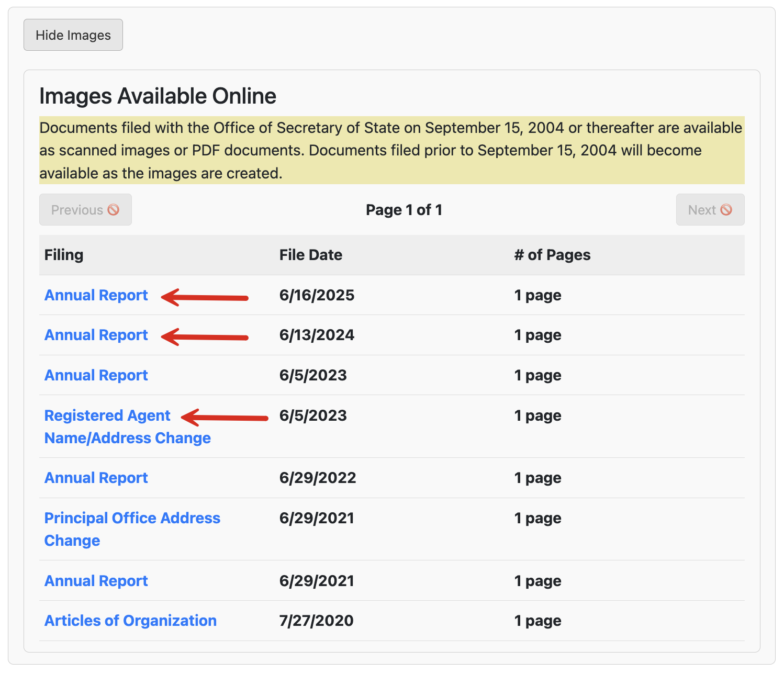The height and width of the screenshot is (674, 784).
Task: Select the 6/29/2022 file date cell
Action: 318,478
